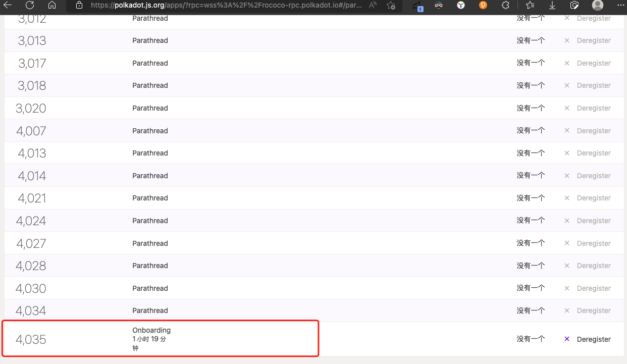627x364 pixels.
Task: Click Parathread label in row 4,007
Action: [150, 131]
